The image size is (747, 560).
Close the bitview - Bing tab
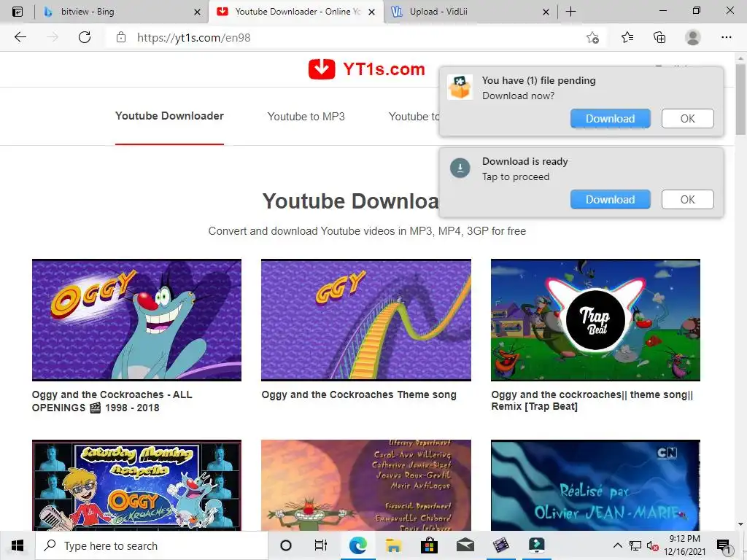tap(197, 12)
